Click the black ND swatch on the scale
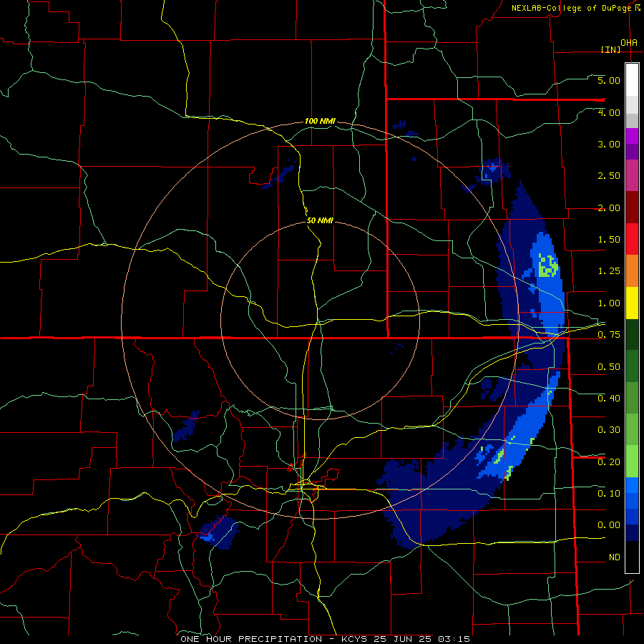 pyautogui.click(x=632, y=557)
